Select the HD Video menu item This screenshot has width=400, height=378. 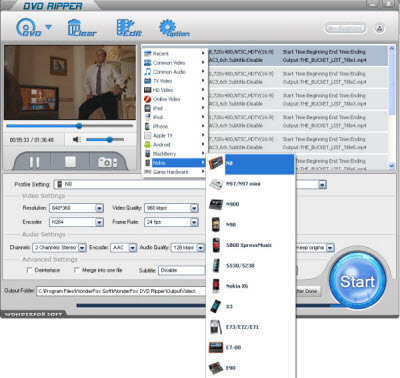click(x=174, y=90)
